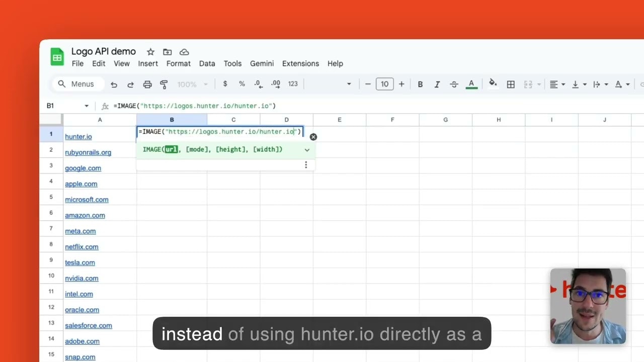Redo the last action
The height and width of the screenshot is (362, 644).
tap(130, 84)
